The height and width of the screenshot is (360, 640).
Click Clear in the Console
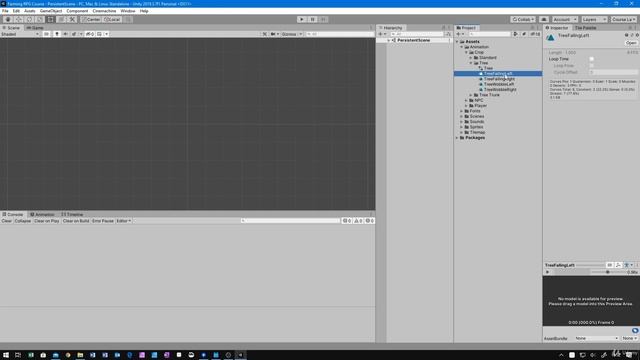click(7, 221)
